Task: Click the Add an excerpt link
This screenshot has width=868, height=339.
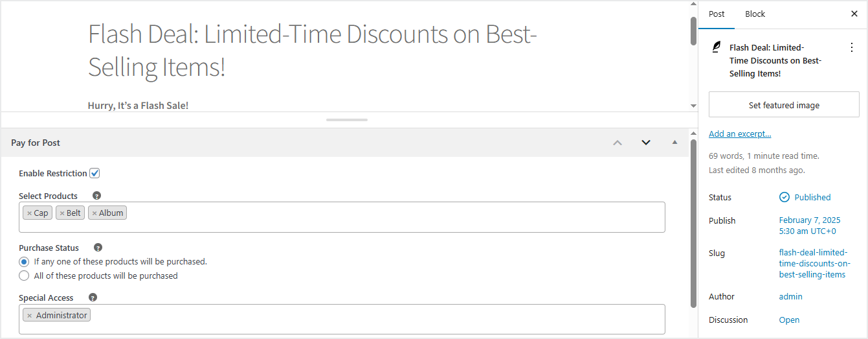Action: tap(740, 134)
